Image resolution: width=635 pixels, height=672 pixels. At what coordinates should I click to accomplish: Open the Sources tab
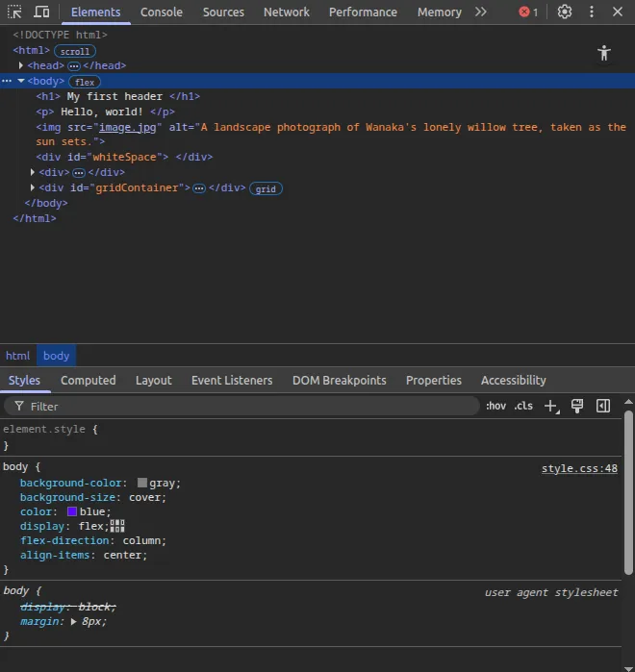223,12
